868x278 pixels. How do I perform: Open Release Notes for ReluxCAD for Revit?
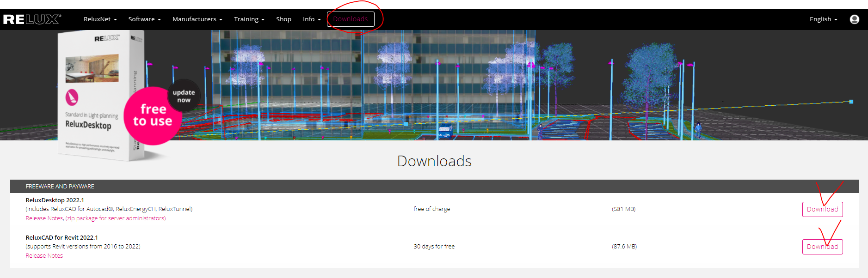[44, 256]
